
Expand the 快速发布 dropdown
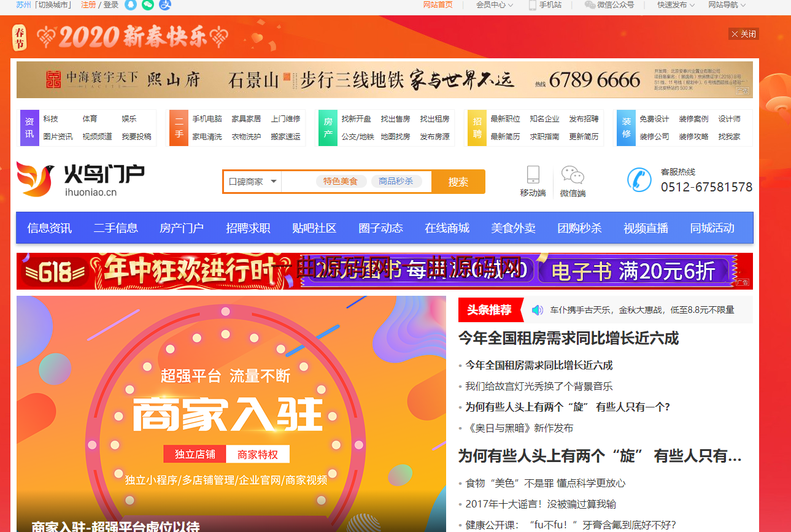click(676, 5)
